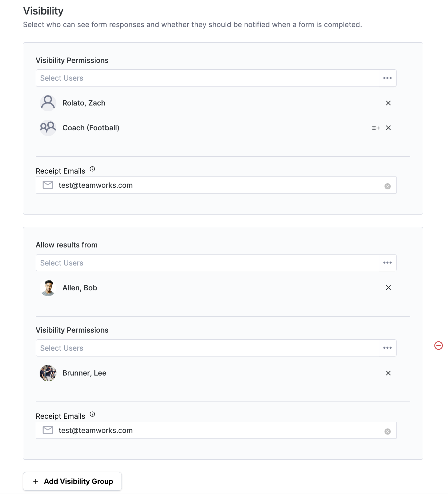This screenshot has width=448, height=502.
Task: Remove Brunner, Lee from Visibility Permissions
Action: coord(388,373)
